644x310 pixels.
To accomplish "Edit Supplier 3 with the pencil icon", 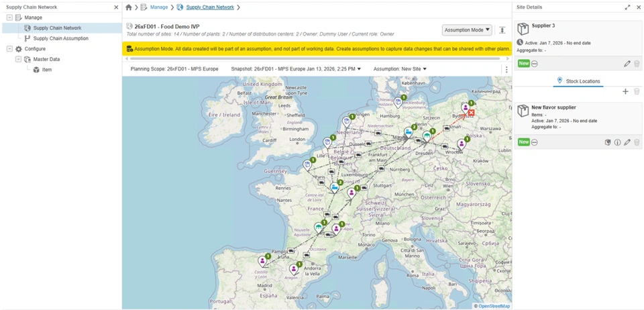I will 627,64.
